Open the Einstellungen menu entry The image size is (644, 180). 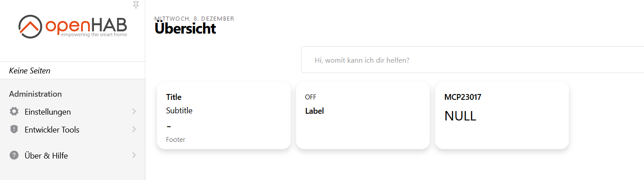(47, 111)
